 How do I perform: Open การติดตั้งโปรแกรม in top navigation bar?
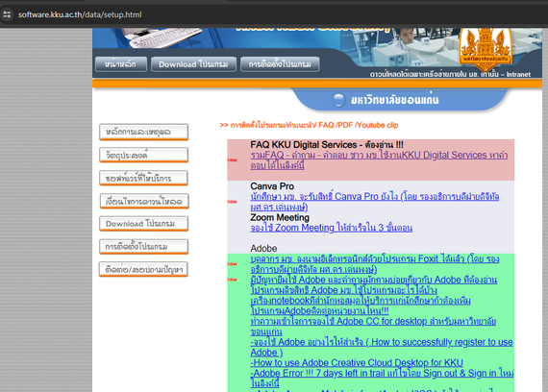point(280,64)
